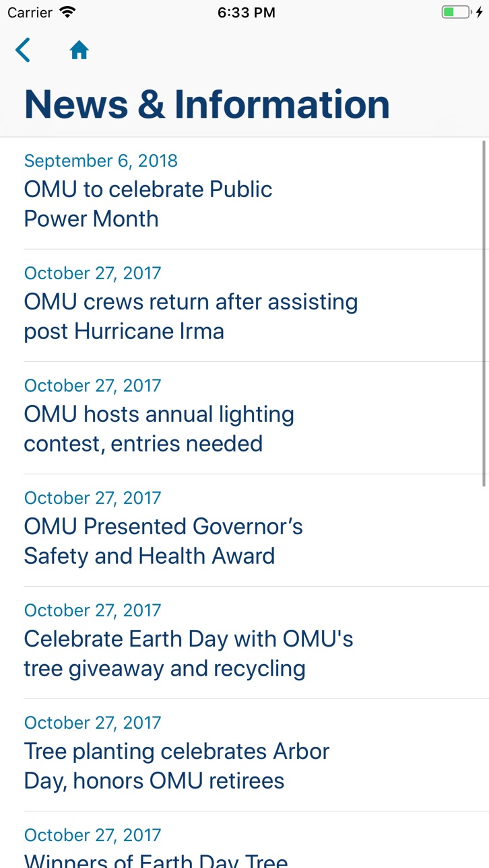The image size is (489, 868).
Task: Tap October 27, 2017 date above Hurricane Irma
Action: point(93,273)
